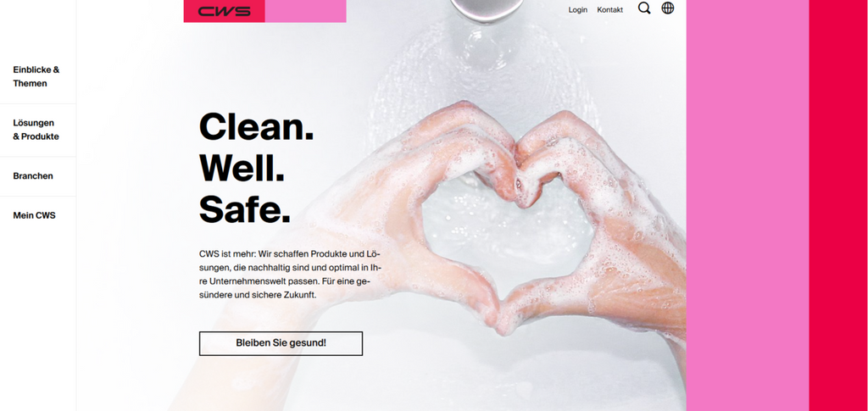This screenshot has height=411, width=868.
Task: Go to Mein CWS
Action: click(x=34, y=215)
